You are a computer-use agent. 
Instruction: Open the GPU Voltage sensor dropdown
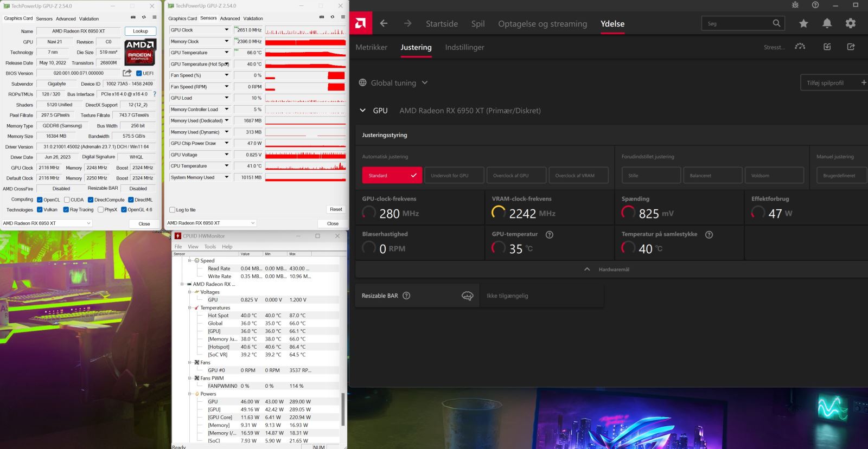pyautogui.click(x=227, y=155)
